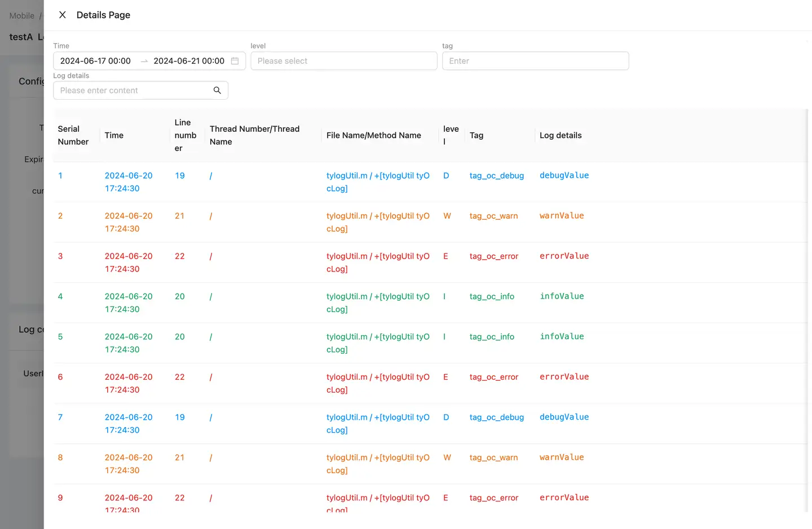This screenshot has width=812, height=529.
Task: Click the Tag column header
Action: [476, 135]
